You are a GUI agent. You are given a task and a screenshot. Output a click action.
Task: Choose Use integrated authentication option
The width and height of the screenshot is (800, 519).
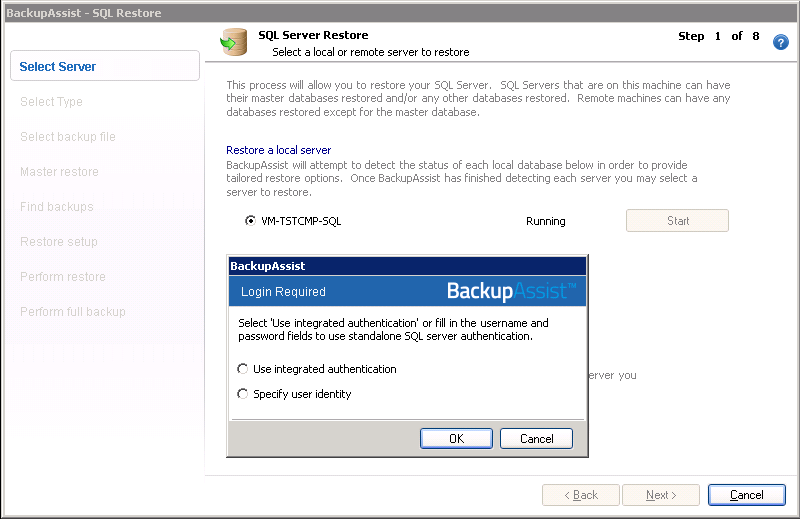coord(243,368)
